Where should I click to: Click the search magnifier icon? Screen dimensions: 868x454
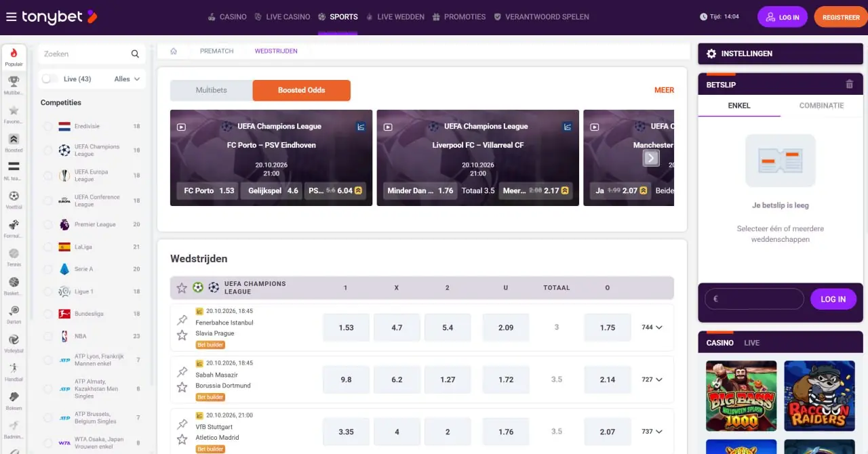tap(135, 54)
